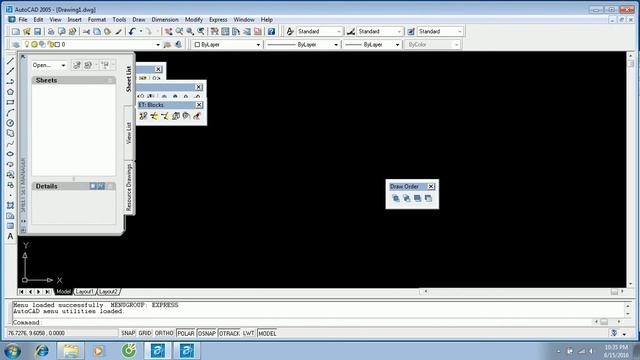Click the command line input field

302,322
